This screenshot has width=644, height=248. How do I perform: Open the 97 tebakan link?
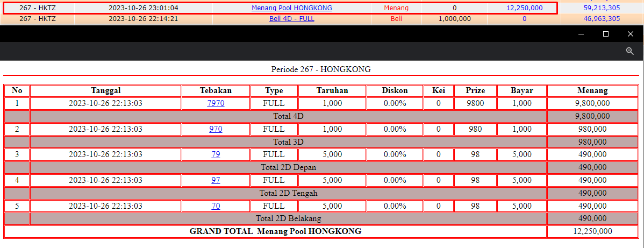coord(216,180)
